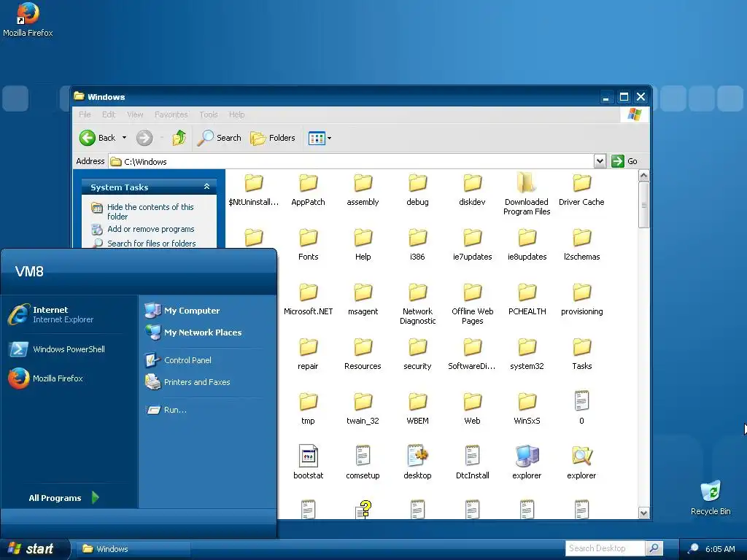Collapse the System Tasks panel

coord(206,187)
